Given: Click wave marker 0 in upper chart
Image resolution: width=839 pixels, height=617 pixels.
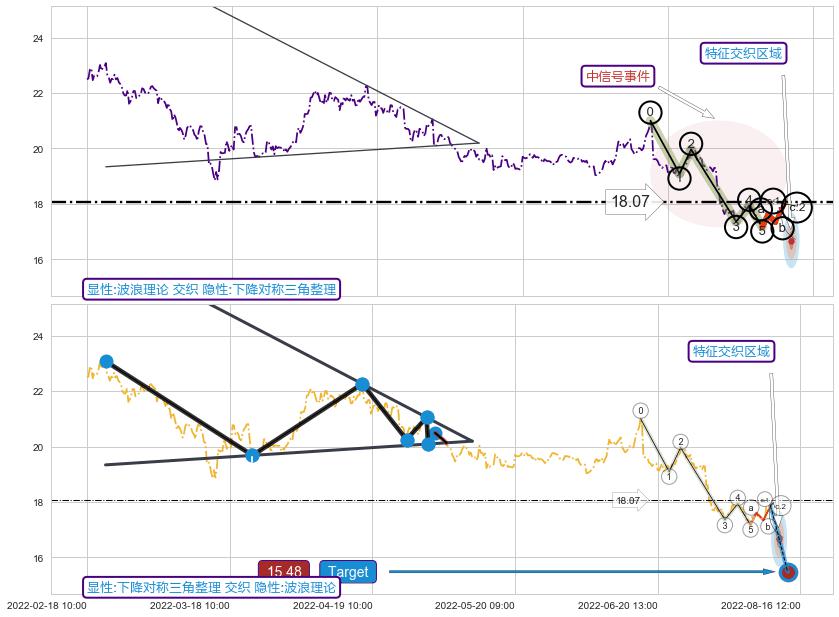Looking at the screenshot, I should [x=650, y=112].
